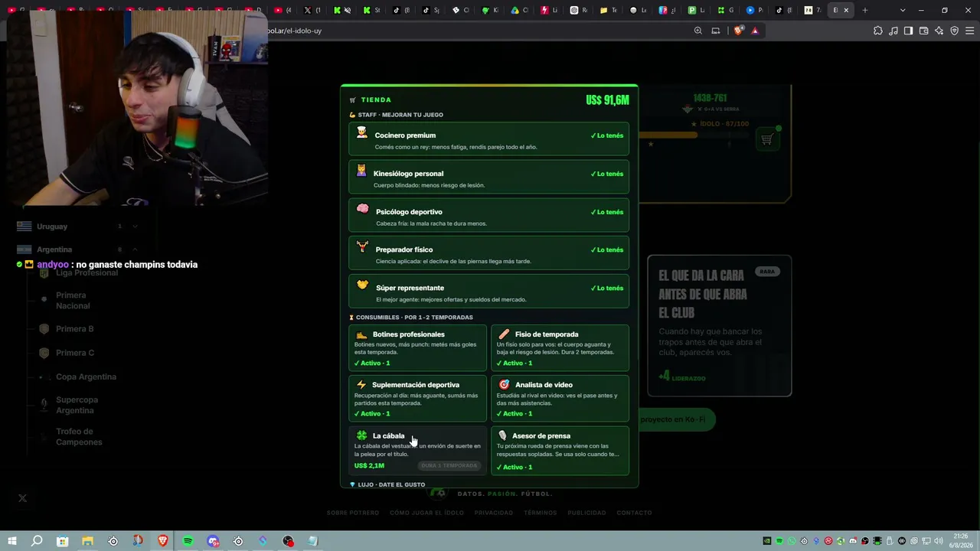The height and width of the screenshot is (551, 980).
Task: Open the Windows Start menu
Action: (11, 541)
